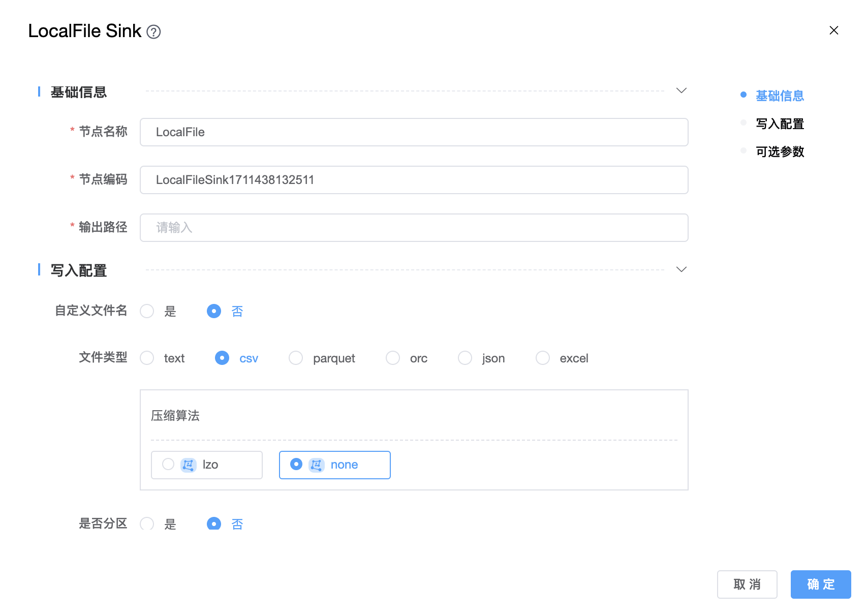Click the help icon beside LocalFile Sink title
867x616 pixels.
coord(153,32)
